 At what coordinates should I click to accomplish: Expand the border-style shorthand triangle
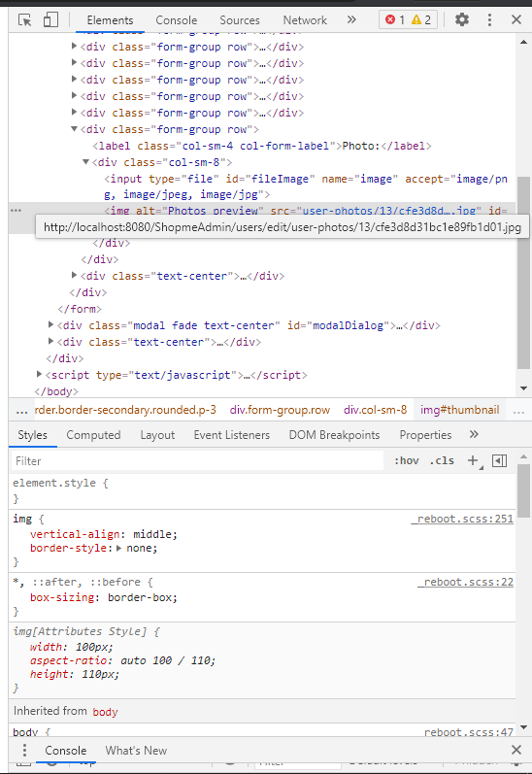[119, 548]
